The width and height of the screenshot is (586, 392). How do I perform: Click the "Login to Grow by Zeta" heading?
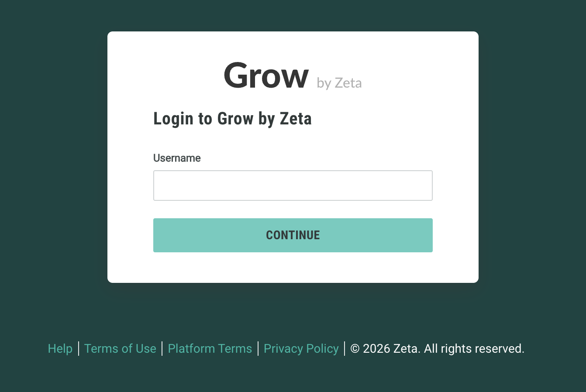coord(232,119)
